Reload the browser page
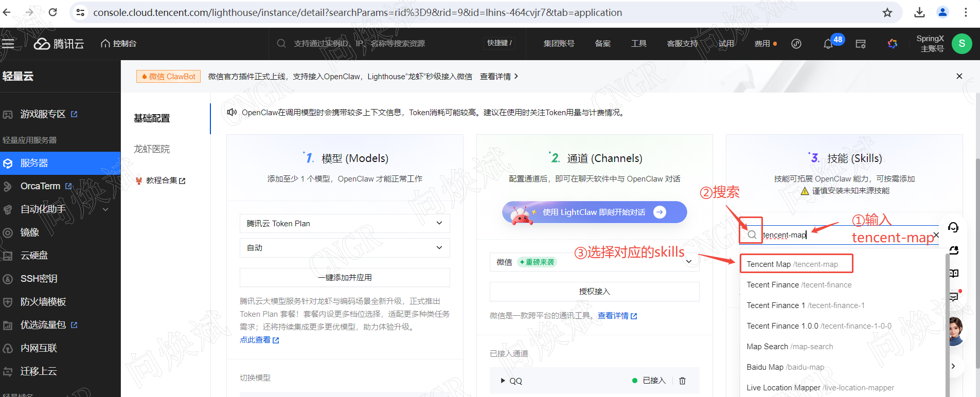The image size is (980, 397). coord(52,12)
